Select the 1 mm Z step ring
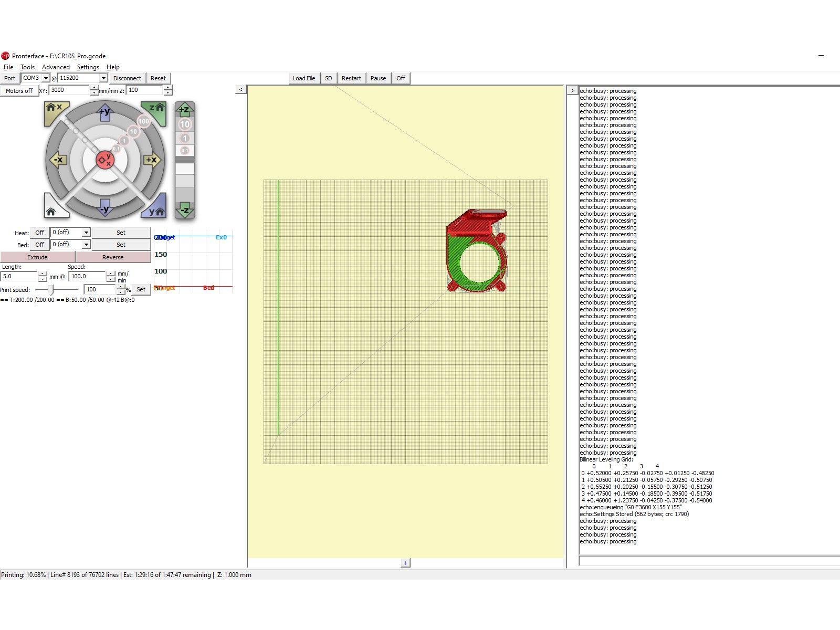Screen dimensions: 840x630 pyautogui.click(x=185, y=138)
